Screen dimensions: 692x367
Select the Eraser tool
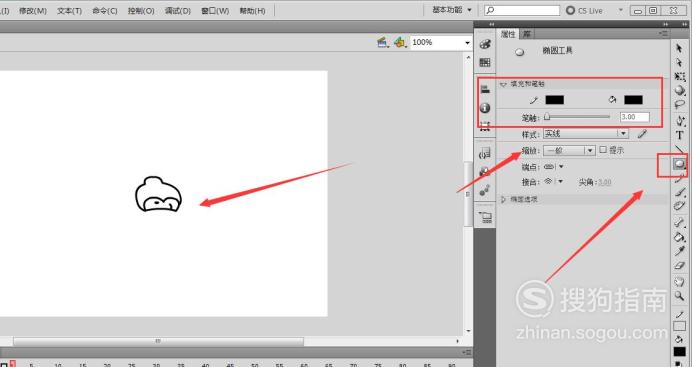pos(680,265)
